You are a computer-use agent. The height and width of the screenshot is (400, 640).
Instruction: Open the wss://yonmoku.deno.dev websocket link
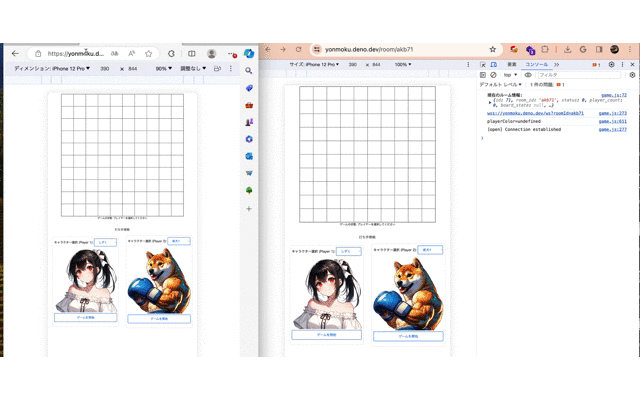pos(535,113)
